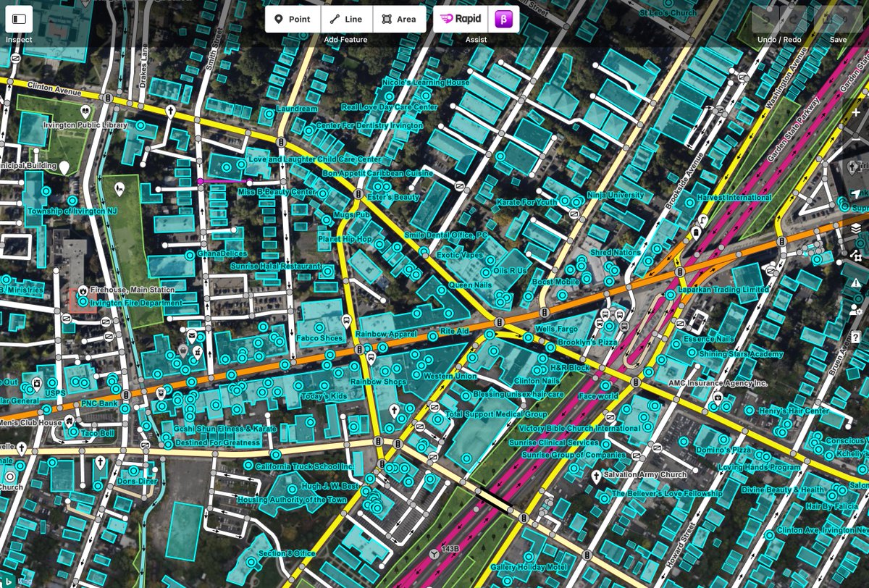The width and height of the screenshot is (869, 588).
Task: Select the bus stop icon near Fabco Shoes
Action: pyautogui.click(x=346, y=321)
